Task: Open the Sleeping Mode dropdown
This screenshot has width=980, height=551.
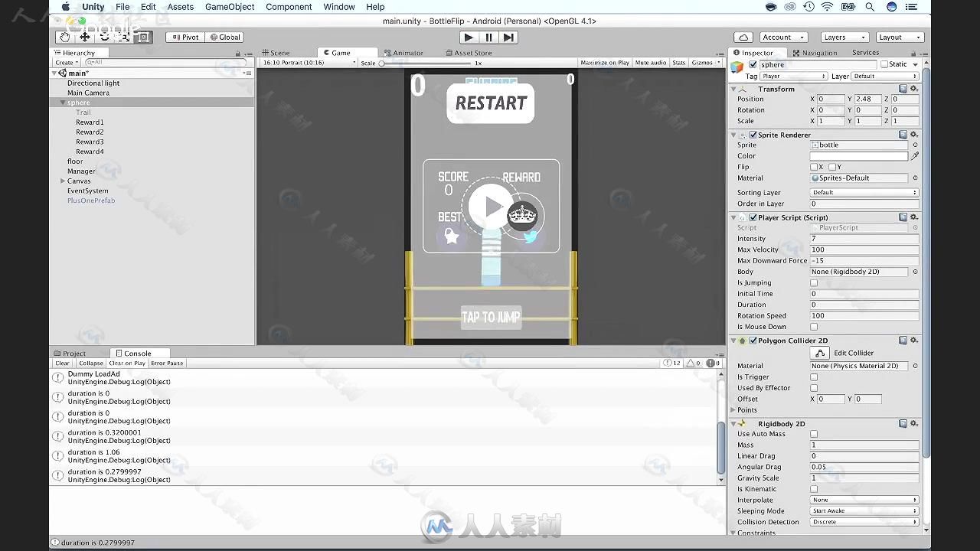Action: pos(864,511)
